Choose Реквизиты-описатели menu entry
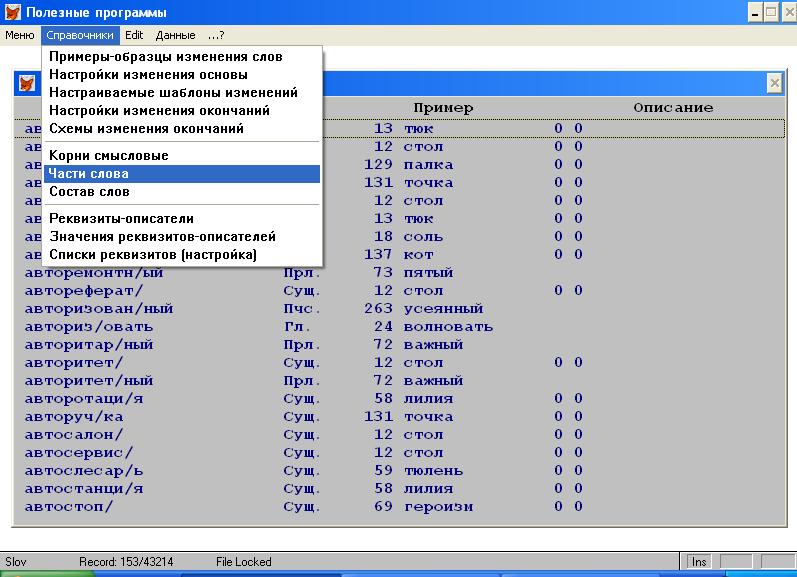Image resolution: width=797 pixels, height=577 pixels. [182, 219]
